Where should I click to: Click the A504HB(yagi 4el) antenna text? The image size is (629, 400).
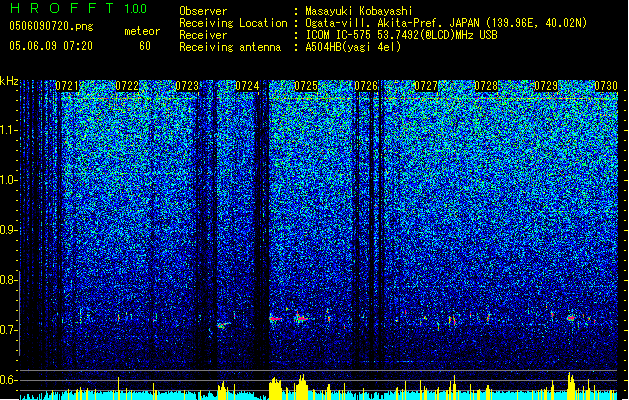coord(353,47)
